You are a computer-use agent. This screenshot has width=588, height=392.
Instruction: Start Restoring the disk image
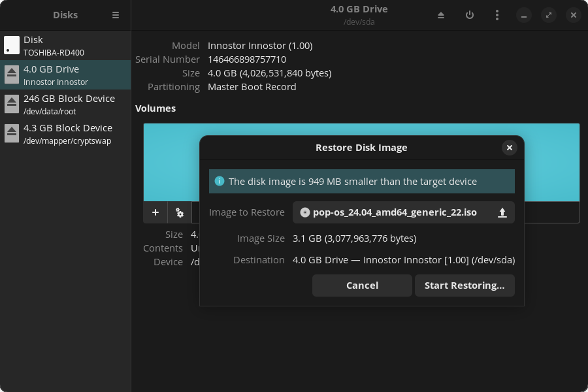click(x=465, y=286)
